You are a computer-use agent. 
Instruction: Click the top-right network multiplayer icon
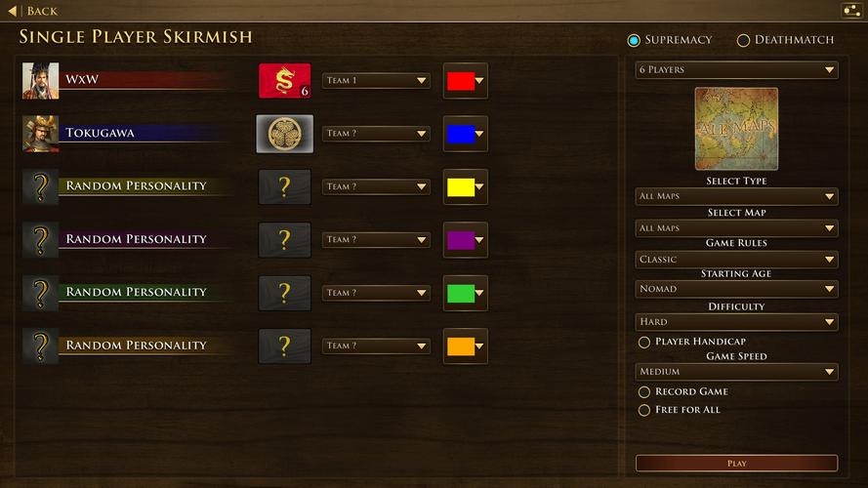[851, 11]
